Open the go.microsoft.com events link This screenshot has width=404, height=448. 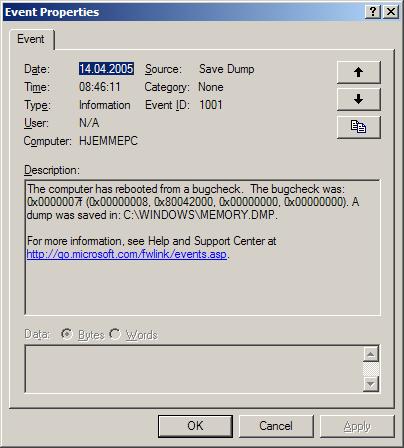click(x=127, y=254)
